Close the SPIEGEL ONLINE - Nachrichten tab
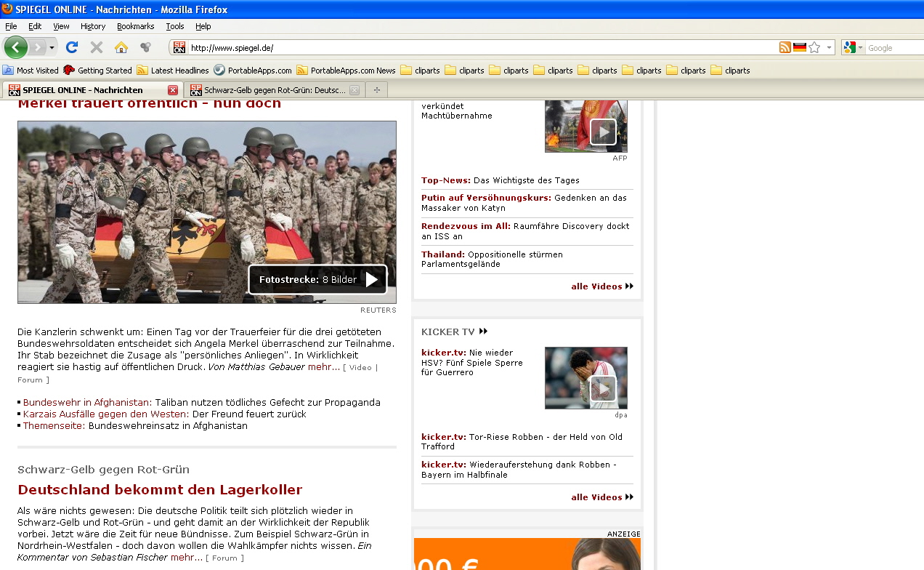The width and height of the screenshot is (924, 570). pos(172,90)
